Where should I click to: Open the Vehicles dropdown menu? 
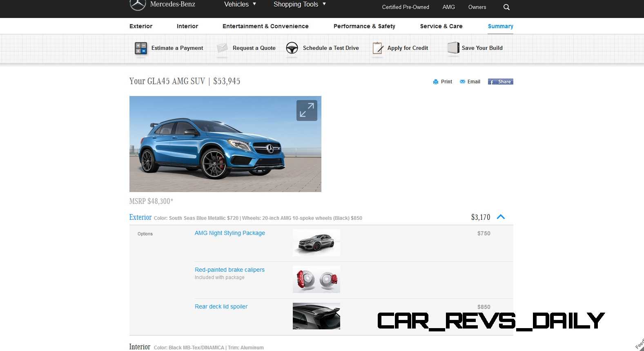(x=240, y=4)
